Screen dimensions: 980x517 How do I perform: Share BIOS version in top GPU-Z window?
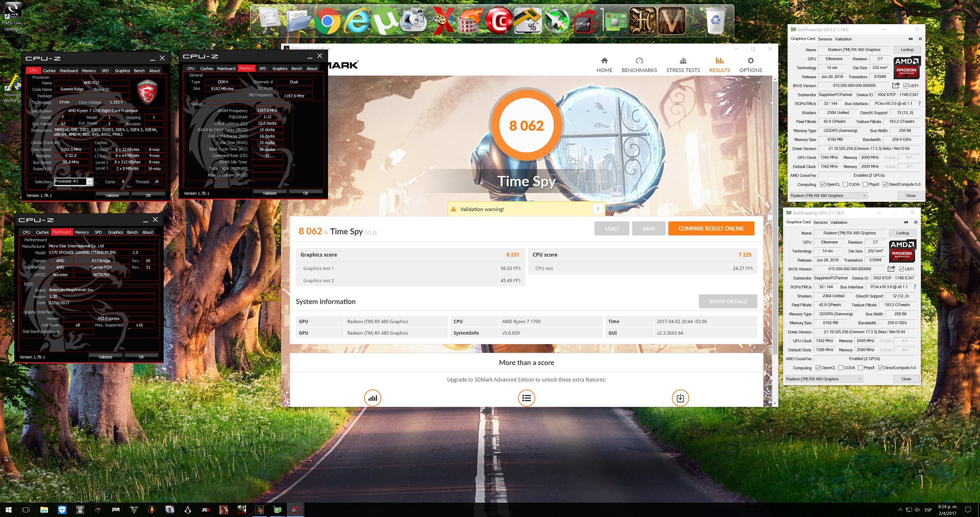(896, 85)
